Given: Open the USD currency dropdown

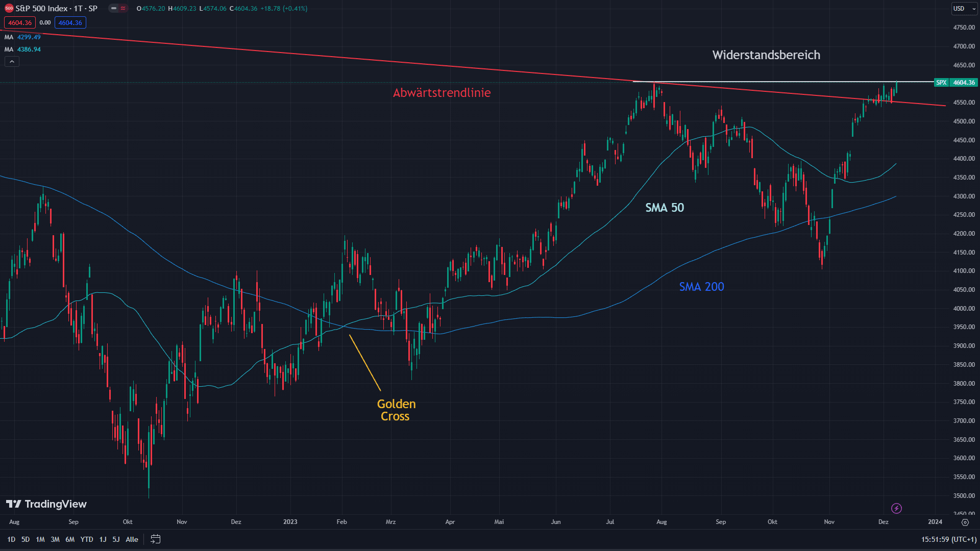Looking at the screenshot, I should [964, 8].
